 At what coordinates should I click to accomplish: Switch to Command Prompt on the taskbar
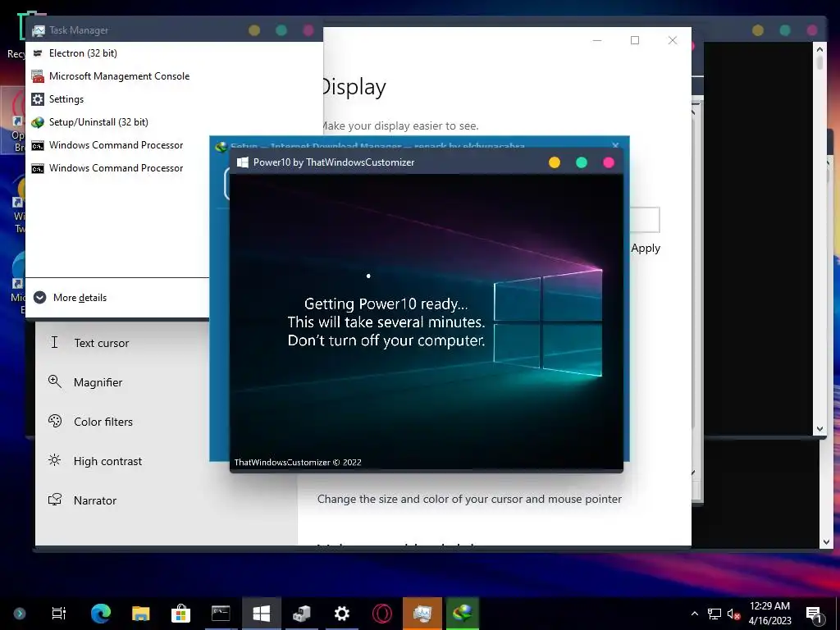coord(221,613)
